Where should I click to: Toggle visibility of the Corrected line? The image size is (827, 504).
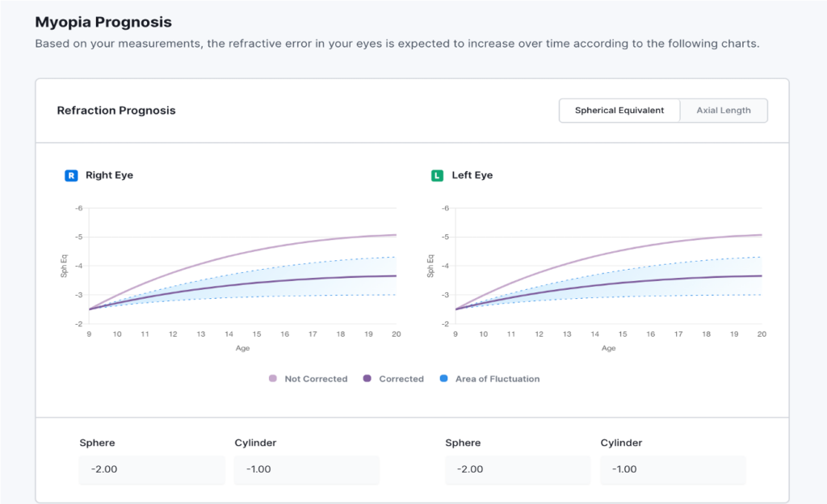(x=401, y=378)
